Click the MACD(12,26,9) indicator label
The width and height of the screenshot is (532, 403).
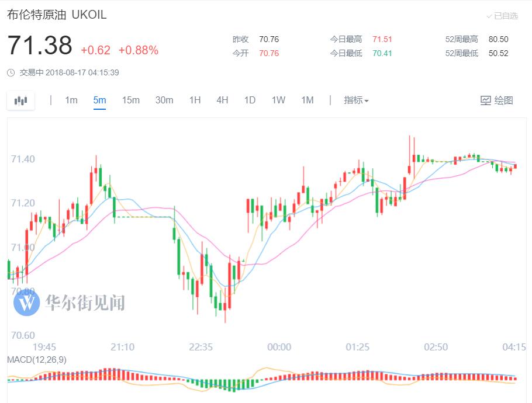36,360
